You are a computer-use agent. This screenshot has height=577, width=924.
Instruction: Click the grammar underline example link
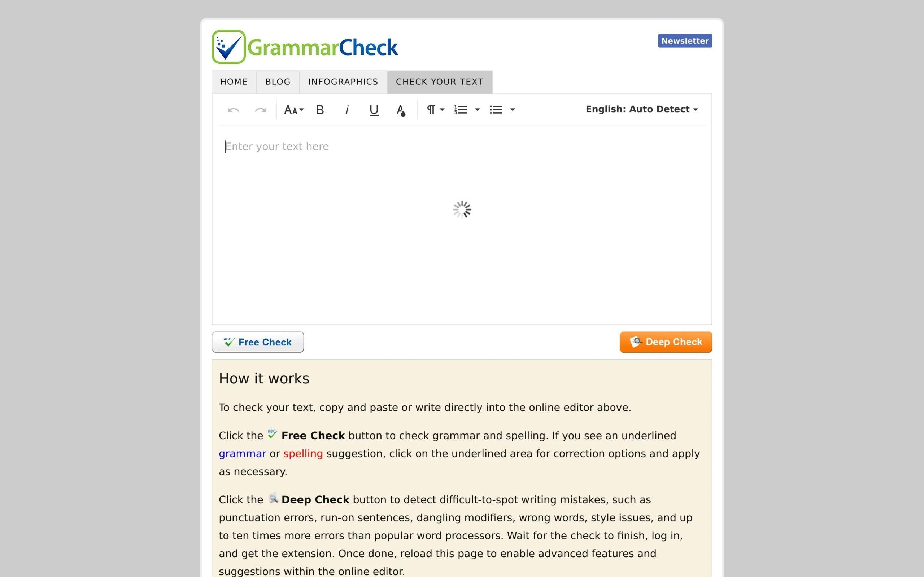tap(241, 453)
